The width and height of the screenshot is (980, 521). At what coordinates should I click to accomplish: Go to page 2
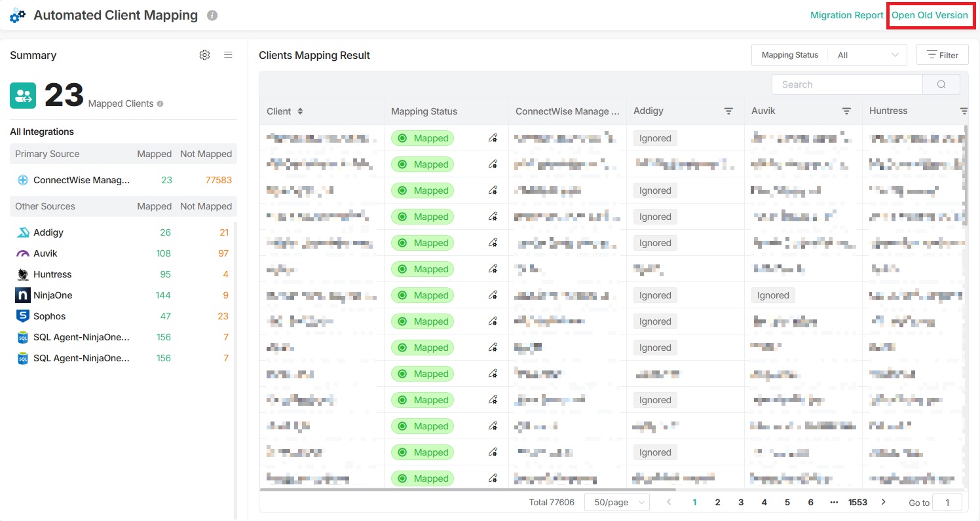pyautogui.click(x=718, y=502)
